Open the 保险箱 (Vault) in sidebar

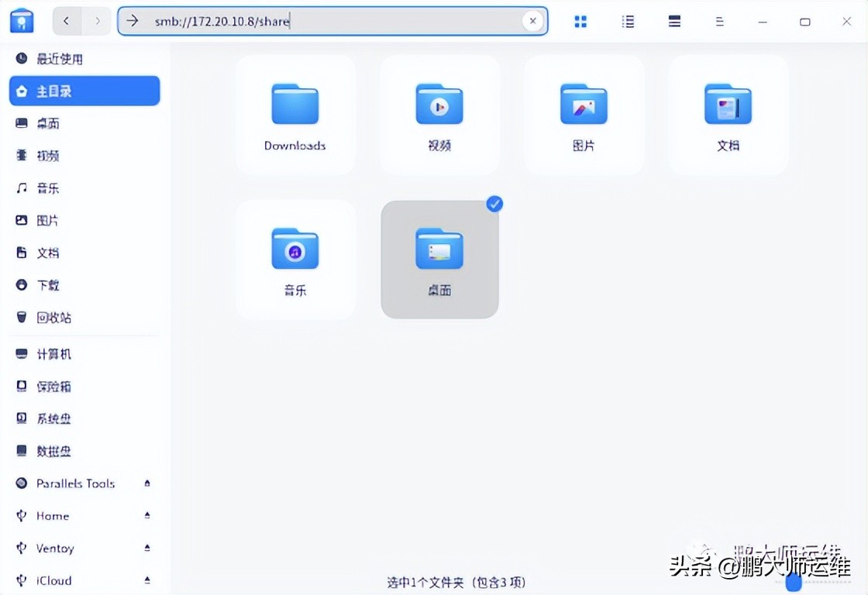(x=53, y=386)
